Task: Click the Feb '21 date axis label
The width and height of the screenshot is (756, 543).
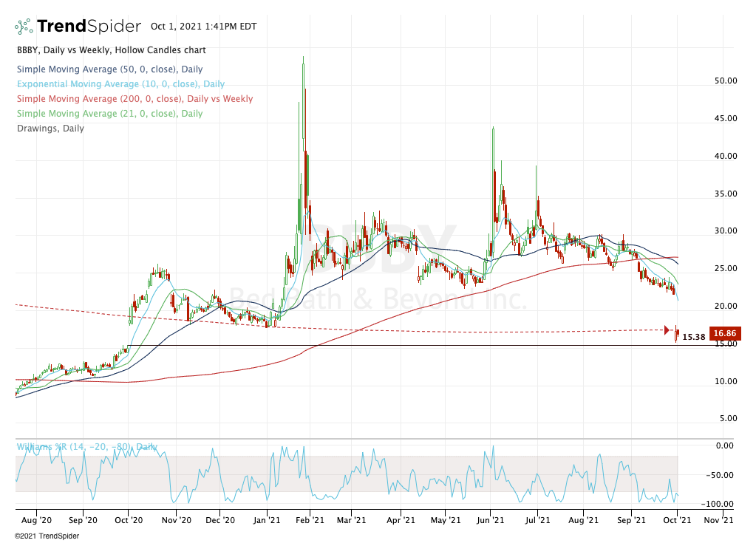Action: point(310,520)
